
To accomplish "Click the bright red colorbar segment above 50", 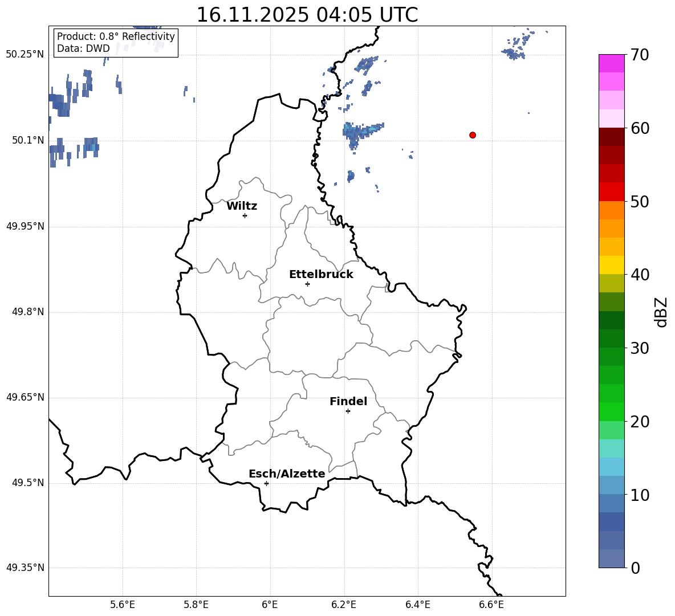I will coord(611,192).
